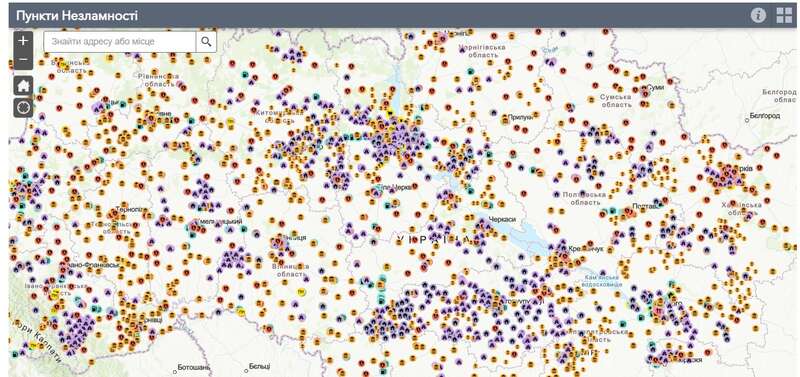Click the 'Суми' city label
This screenshot has height=377, width=800.
coord(656,87)
